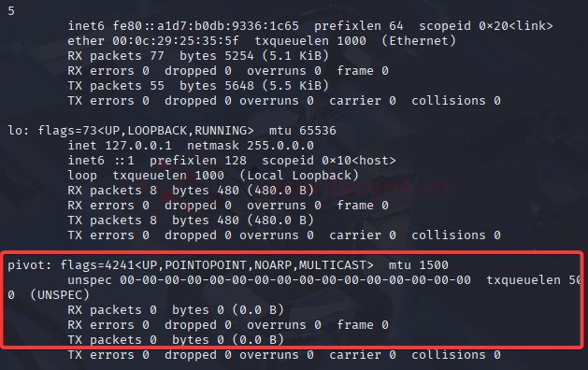
Task: Click the bytes 5648 (5.5 KiB) text
Action: point(254,86)
